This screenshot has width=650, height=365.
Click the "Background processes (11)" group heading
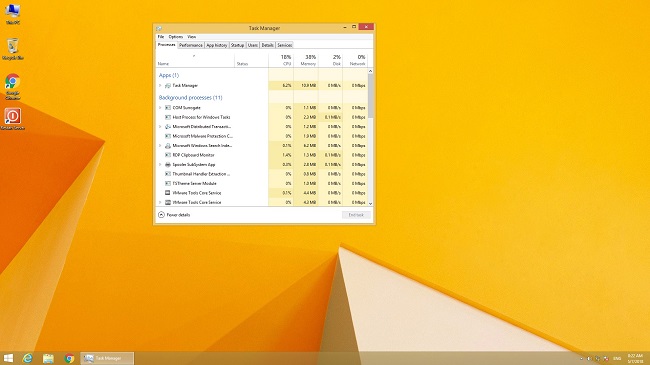pyautogui.click(x=191, y=97)
